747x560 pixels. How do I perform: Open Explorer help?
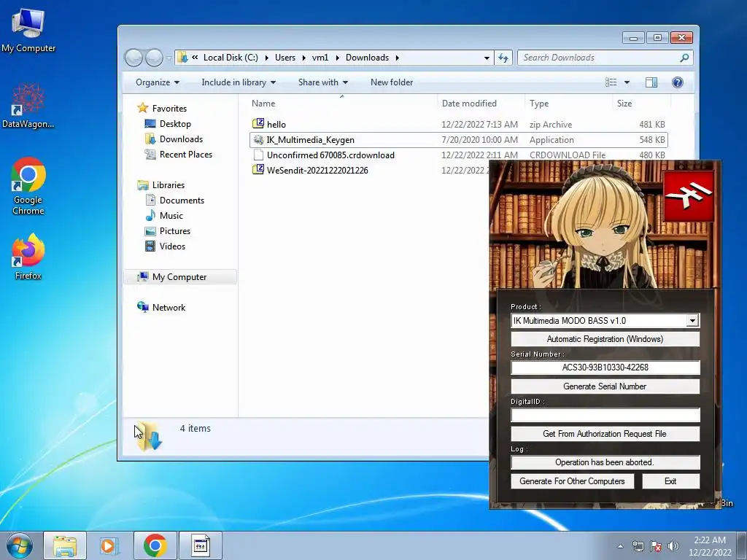tap(678, 82)
